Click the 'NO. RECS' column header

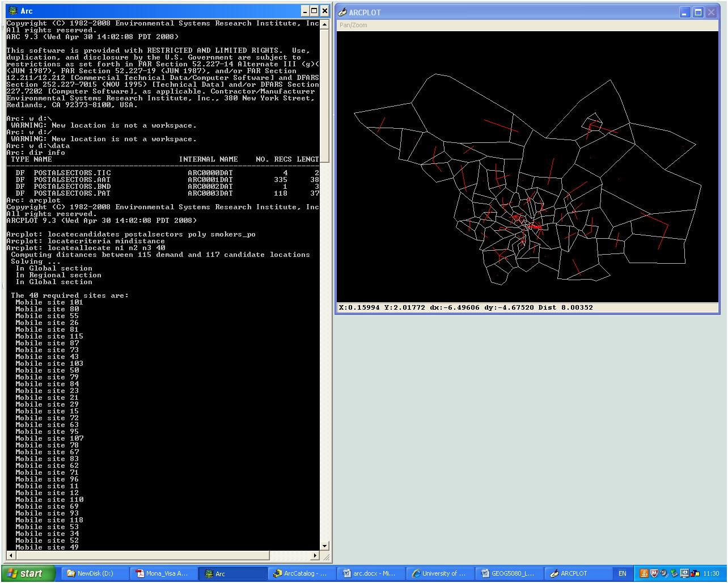(274, 159)
